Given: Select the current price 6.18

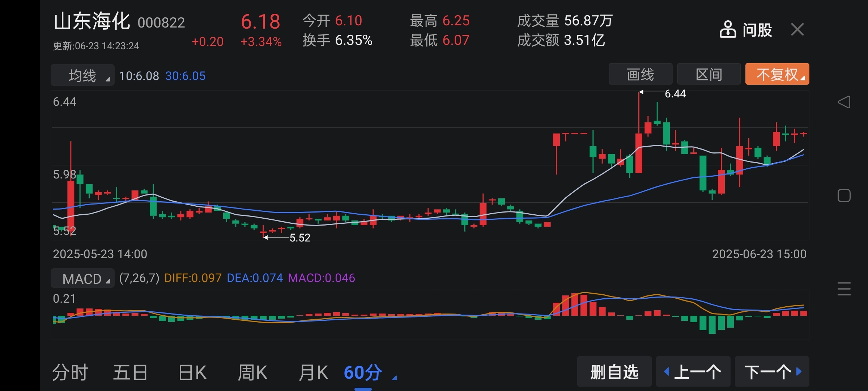Looking at the screenshot, I should click(x=260, y=21).
